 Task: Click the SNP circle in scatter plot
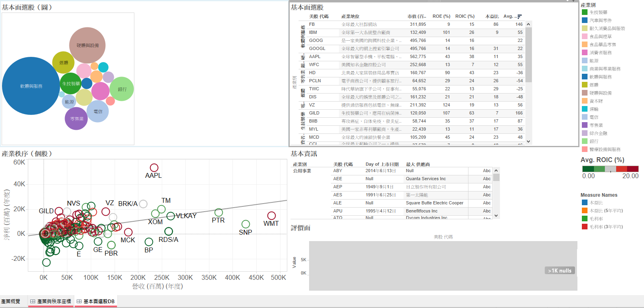(x=246, y=224)
